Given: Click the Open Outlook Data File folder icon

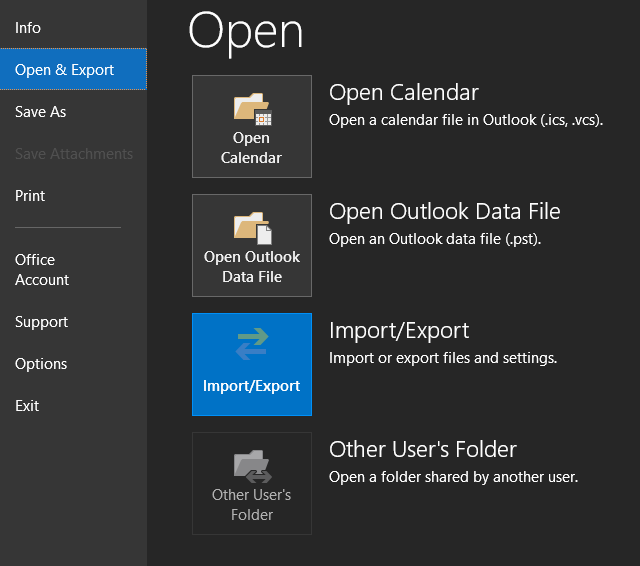Looking at the screenshot, I should coord(252,228).
